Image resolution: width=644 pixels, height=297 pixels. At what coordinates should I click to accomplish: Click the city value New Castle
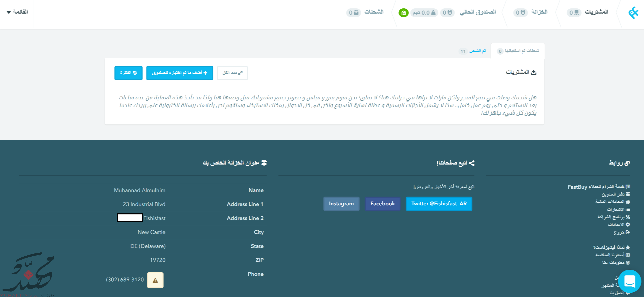click(151, 232)
